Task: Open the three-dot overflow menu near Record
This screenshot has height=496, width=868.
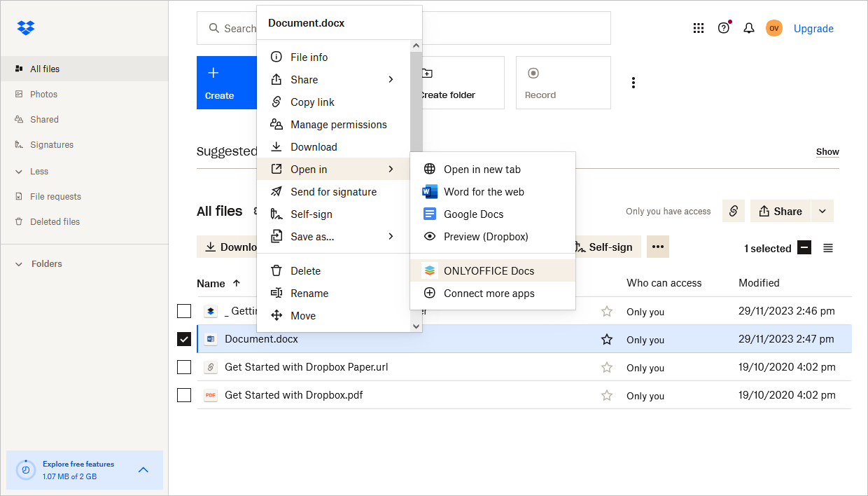Action: (x=633, y=82)
